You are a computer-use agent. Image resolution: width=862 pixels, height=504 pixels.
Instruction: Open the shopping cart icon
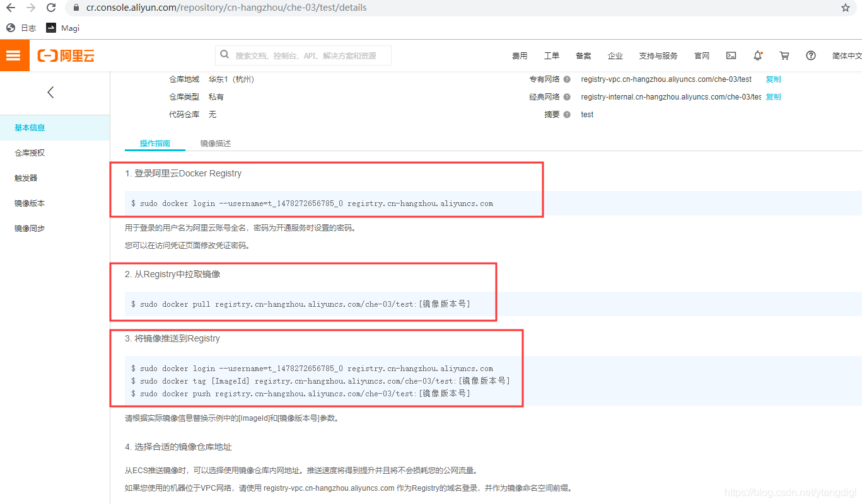pos(784,55)
